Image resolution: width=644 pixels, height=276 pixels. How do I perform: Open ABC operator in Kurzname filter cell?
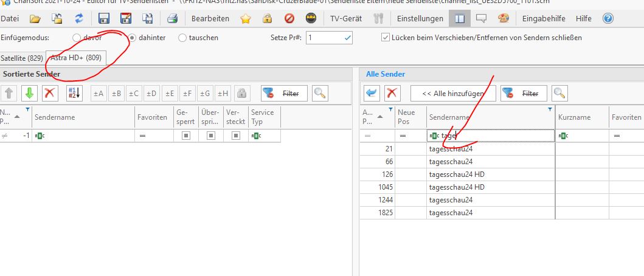click(x=563, y=136)
